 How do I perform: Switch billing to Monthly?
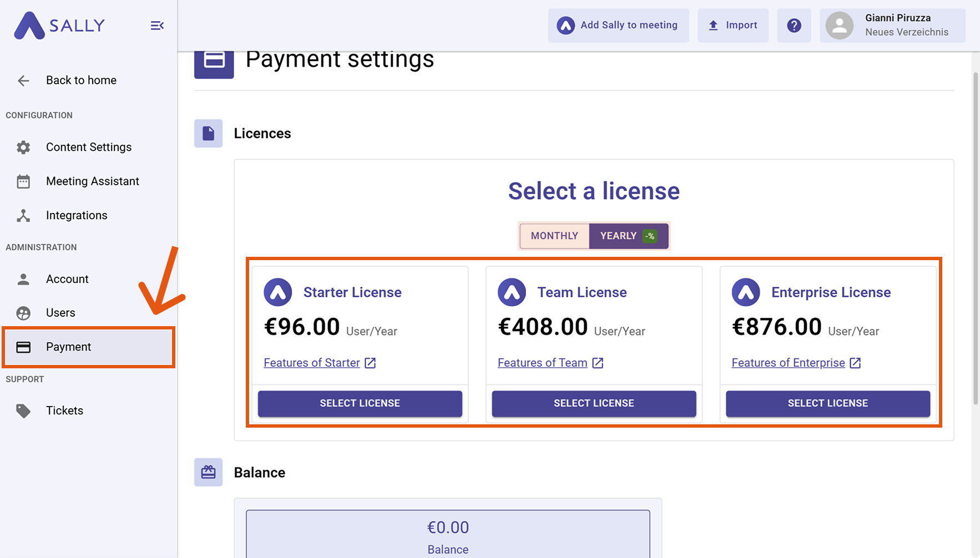(x=554, y=236)
